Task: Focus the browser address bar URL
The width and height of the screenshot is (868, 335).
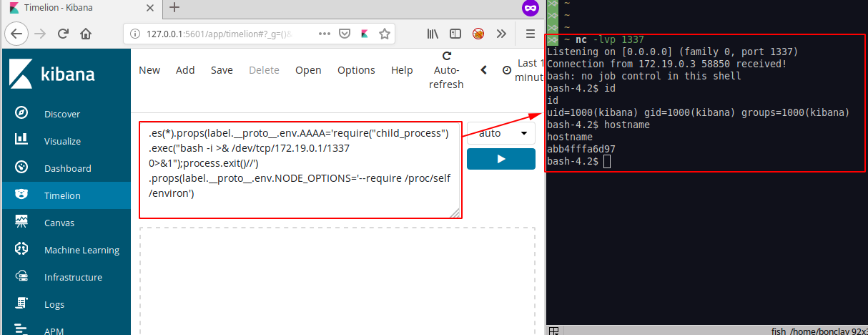Action: coord(219,34)
